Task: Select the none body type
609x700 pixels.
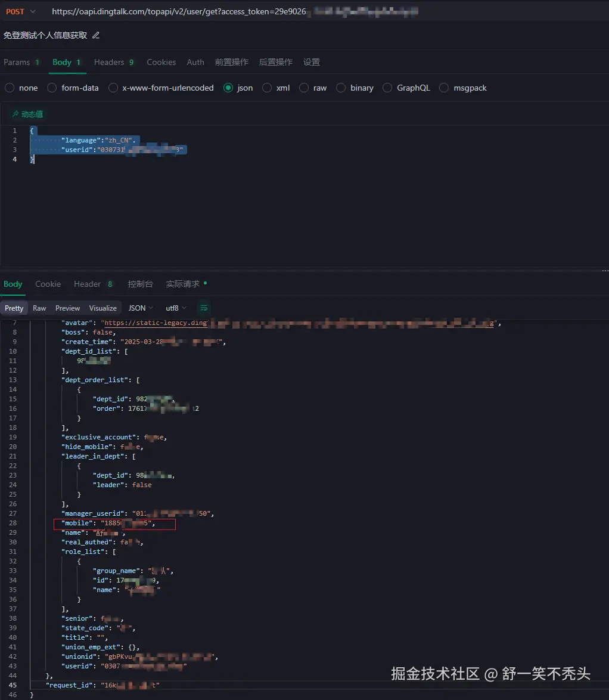Action: (x=21, y=88)
